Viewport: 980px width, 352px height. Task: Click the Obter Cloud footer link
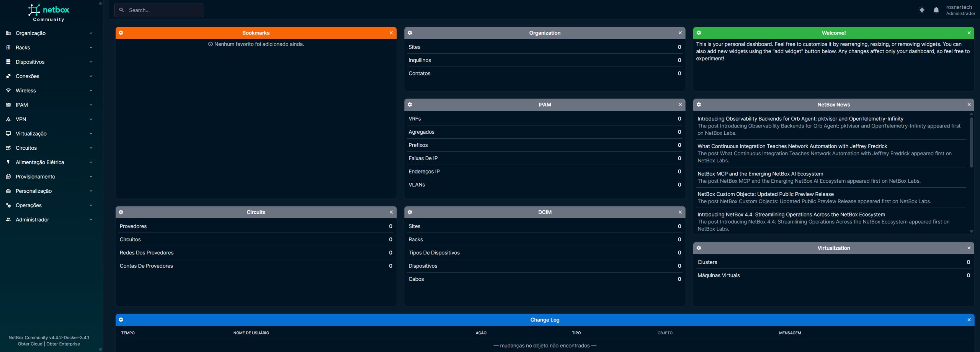(30, 344)
